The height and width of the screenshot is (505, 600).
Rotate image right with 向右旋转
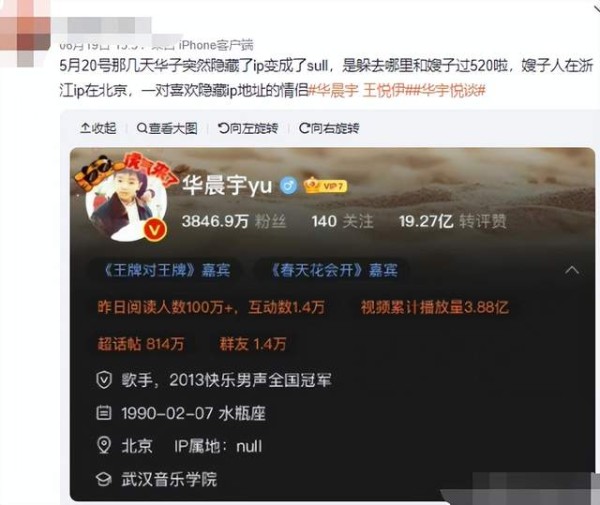coord(329,128)
